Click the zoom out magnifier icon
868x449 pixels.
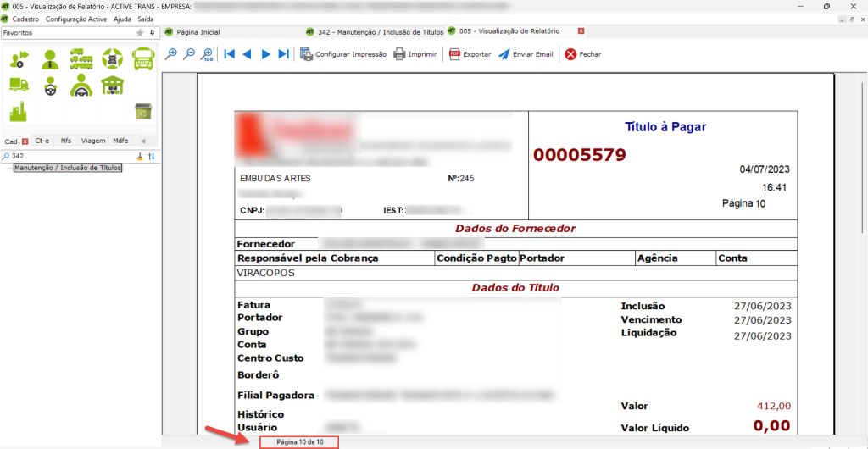189,54
